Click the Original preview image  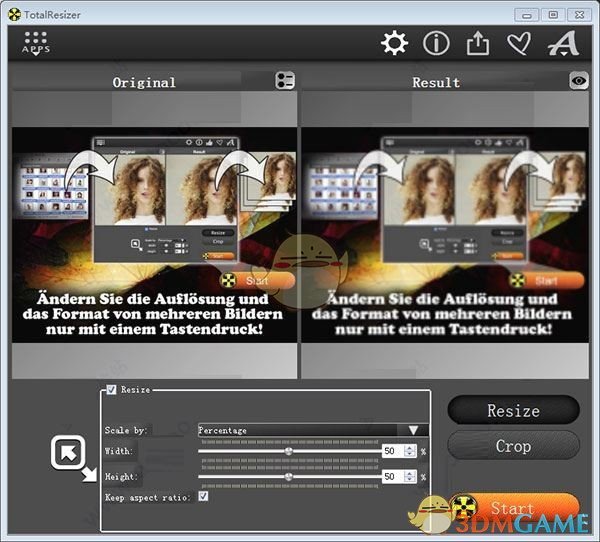pos(154,235)
